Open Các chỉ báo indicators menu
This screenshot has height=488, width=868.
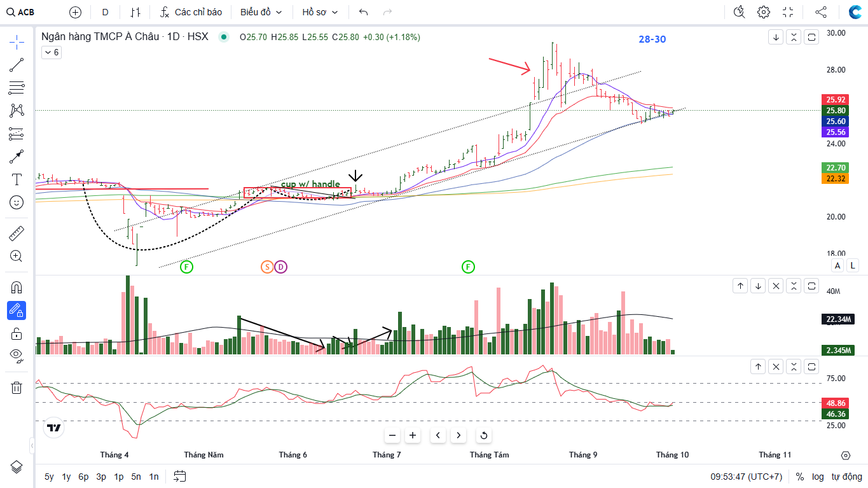click(x=191, y=12)
